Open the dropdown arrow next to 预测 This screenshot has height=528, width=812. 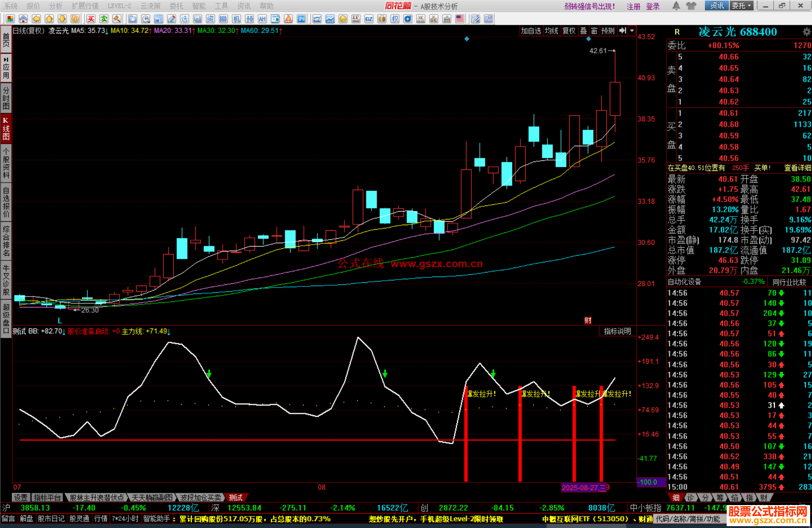coord(632,31)
